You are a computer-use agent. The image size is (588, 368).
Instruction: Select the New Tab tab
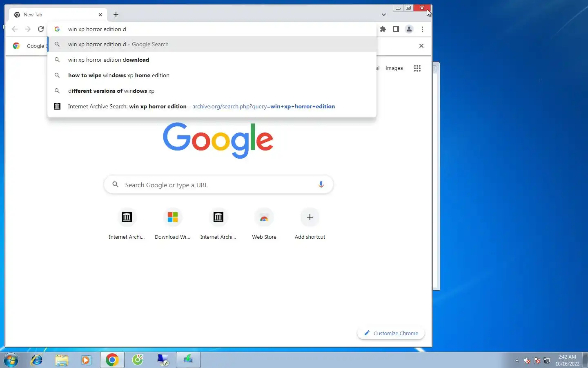(x=58, y=15)
